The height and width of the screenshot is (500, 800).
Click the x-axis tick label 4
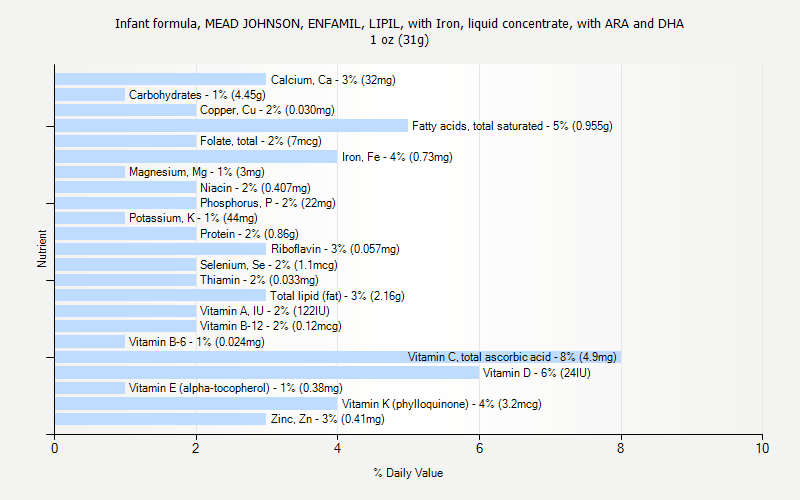(337, 448)
